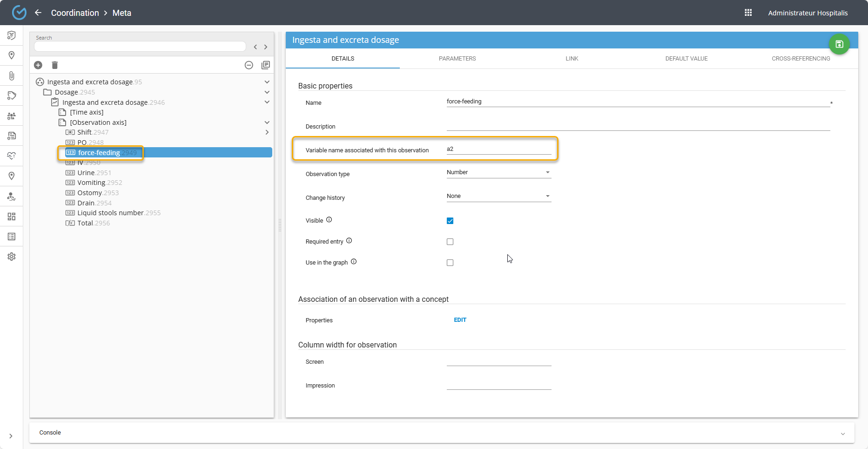
Task: Uncheck the Visible checkbox
Action: pos(450,221)
